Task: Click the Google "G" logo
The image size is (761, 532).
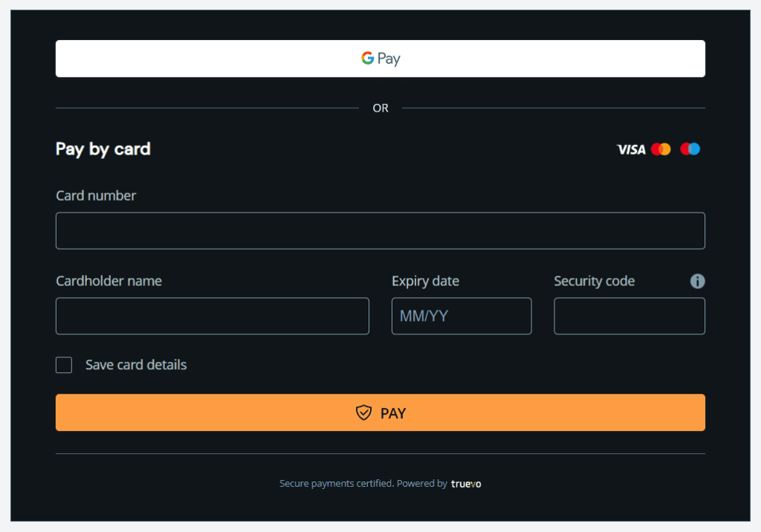Action: click(x=367, y=58)
